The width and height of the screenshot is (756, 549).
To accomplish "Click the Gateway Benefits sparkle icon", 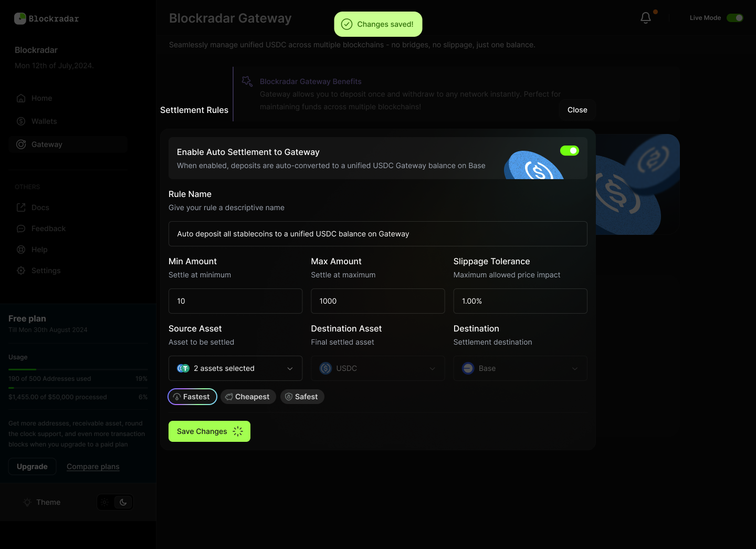I will pos(247,81).
